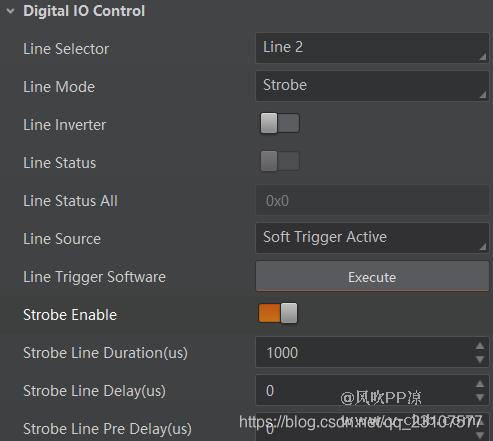Collapse the Digital IO Control section
The width and height of the screenshot is (493, 441).
pyautogui.click(x=10, y=11)
